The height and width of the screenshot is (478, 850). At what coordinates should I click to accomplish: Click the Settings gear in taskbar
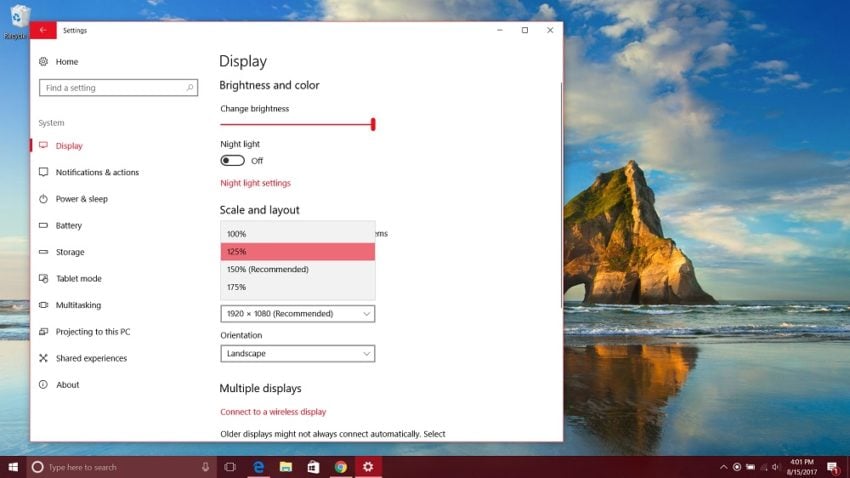pyautogui.click(x=368, y=467)
